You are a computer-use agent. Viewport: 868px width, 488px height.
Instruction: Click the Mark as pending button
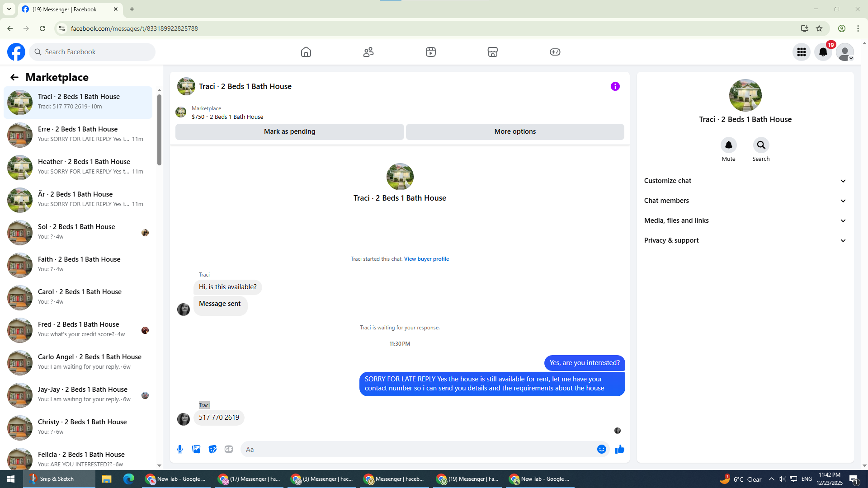coord(289,131)
